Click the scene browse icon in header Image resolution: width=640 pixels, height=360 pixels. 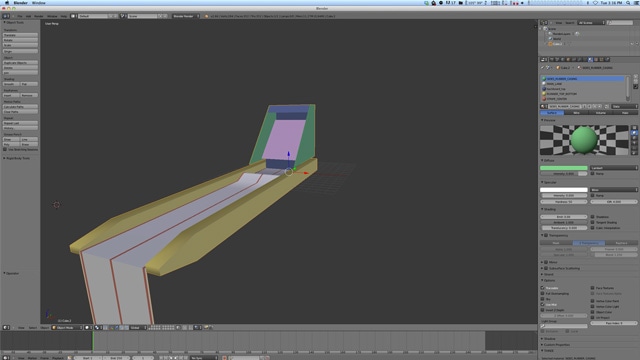click(122, 16)
